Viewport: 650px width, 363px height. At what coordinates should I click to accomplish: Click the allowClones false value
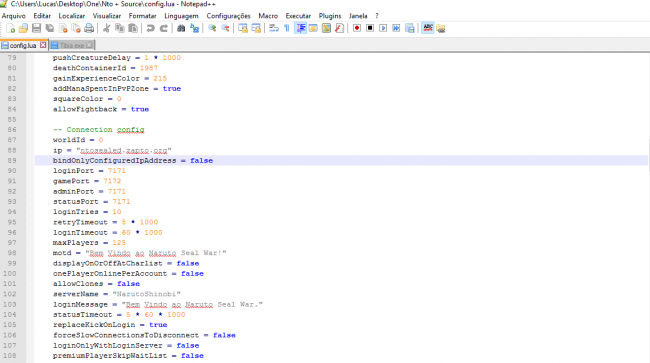point(128,284)
